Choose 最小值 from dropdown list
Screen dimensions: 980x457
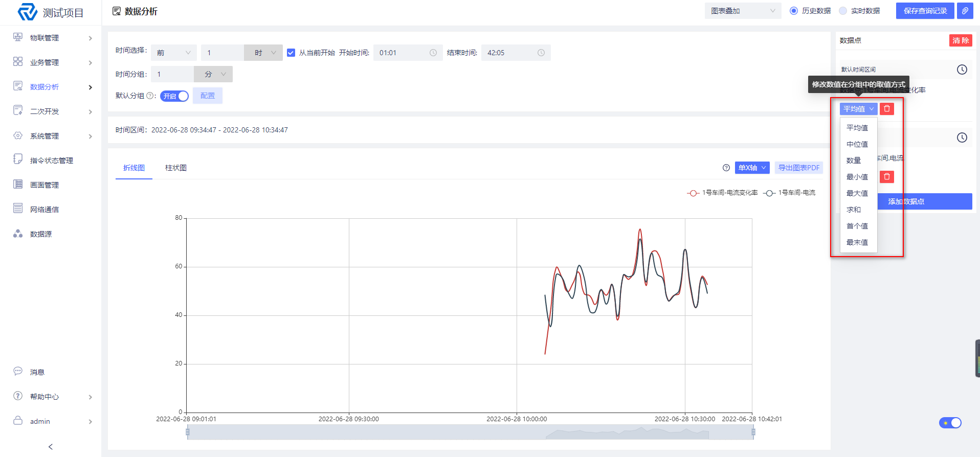pyautogui.click(x=859, y=177)
